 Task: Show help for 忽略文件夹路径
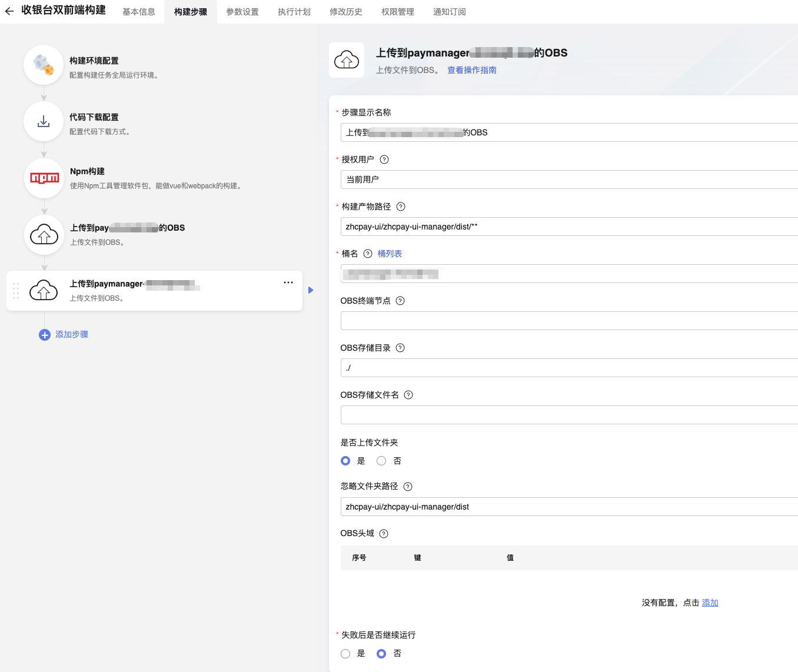click(408, 487)
